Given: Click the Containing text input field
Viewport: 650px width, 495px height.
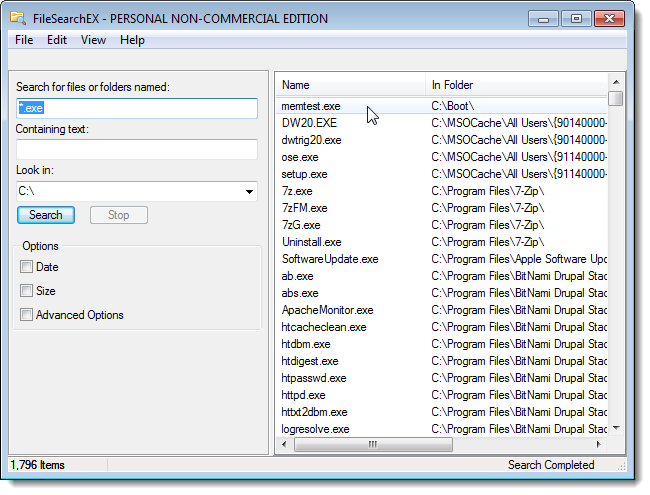Looking at the screenshot, I should pos(137,149).
